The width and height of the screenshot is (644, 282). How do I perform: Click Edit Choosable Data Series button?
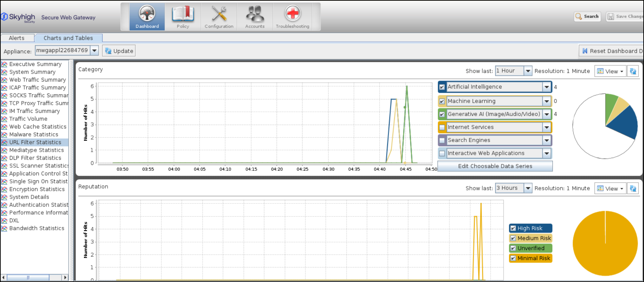495,166
